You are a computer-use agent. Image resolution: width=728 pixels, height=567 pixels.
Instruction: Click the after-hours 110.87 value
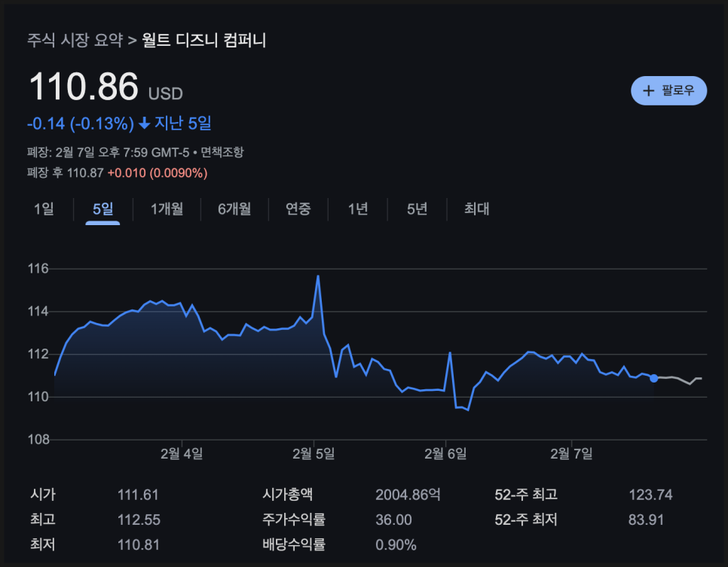tap(85, 173)
